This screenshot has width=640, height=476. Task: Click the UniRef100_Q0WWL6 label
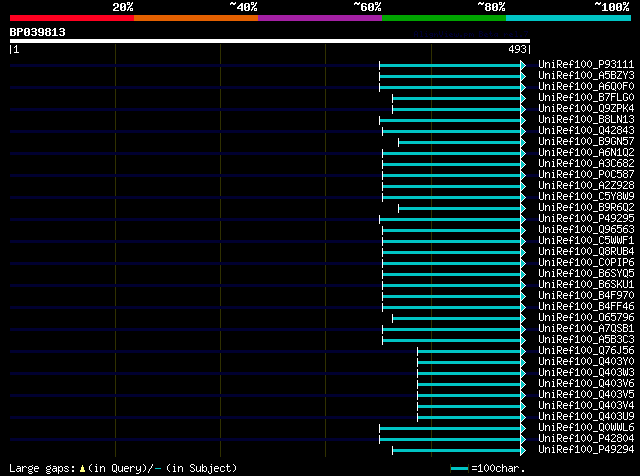pos(586,428)
